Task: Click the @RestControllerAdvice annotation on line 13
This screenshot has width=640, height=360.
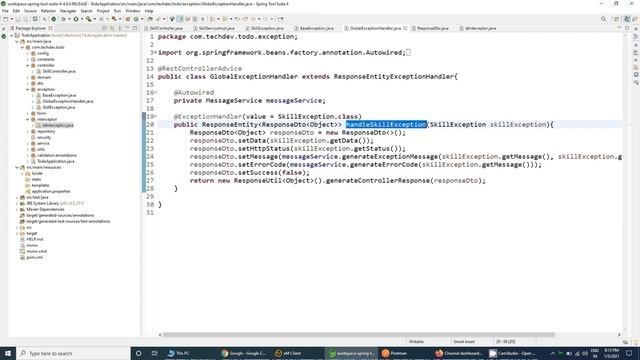Action: (x=200, y=68)
